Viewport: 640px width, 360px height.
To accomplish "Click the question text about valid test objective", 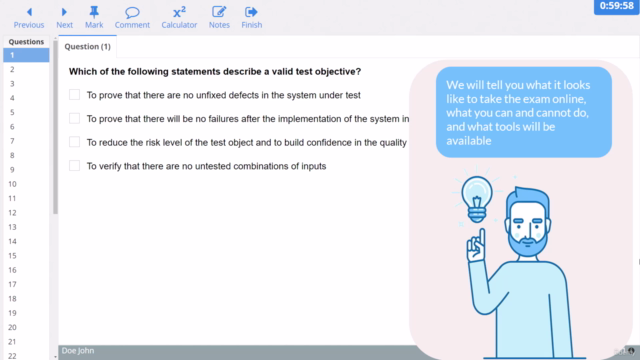I will [215, 71].
